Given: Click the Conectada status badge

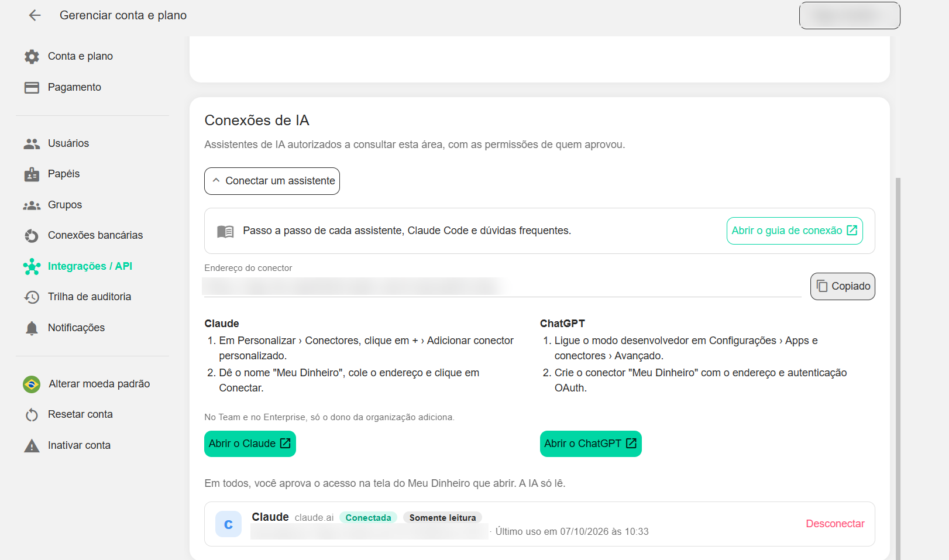Looking at the screenshot, I should tap(368, 518).
